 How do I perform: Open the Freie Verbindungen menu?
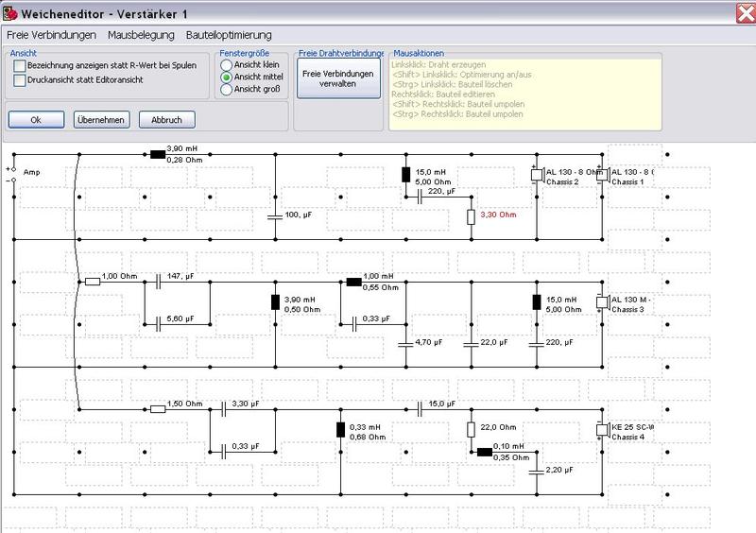click(x=51, y=35)
